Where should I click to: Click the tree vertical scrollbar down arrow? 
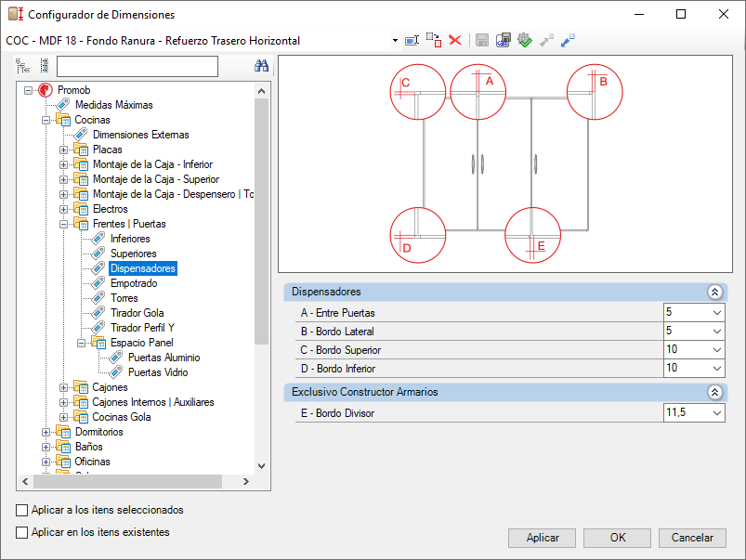pos(262,466)
